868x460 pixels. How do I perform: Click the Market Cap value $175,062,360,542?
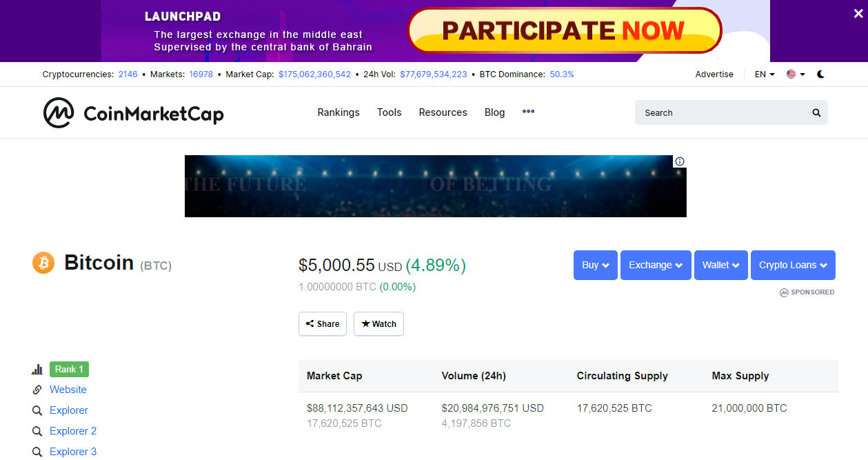[314, 74]
